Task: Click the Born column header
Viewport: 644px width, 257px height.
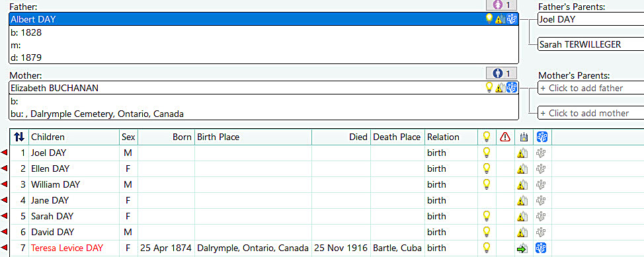Action: point(167,137)
